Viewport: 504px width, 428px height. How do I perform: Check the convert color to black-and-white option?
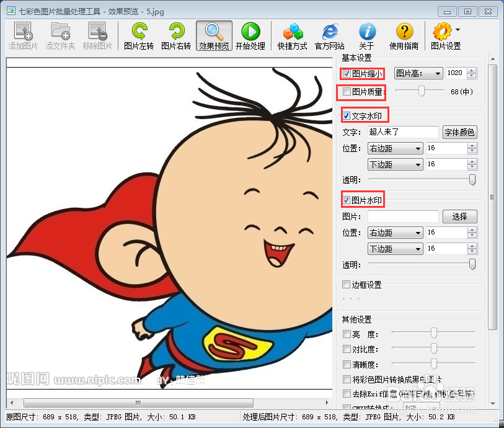coord(347,380)
